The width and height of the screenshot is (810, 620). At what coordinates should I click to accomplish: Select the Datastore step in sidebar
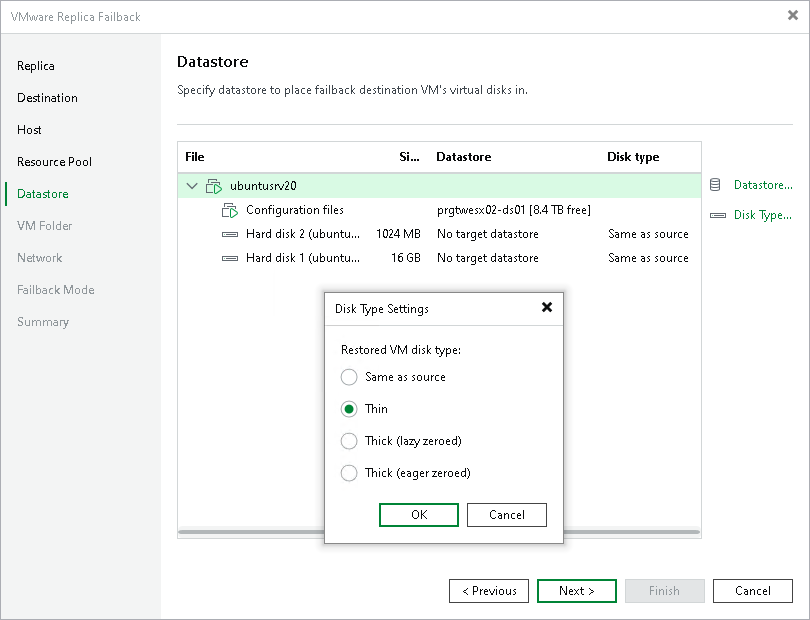(x=42, y=194)
